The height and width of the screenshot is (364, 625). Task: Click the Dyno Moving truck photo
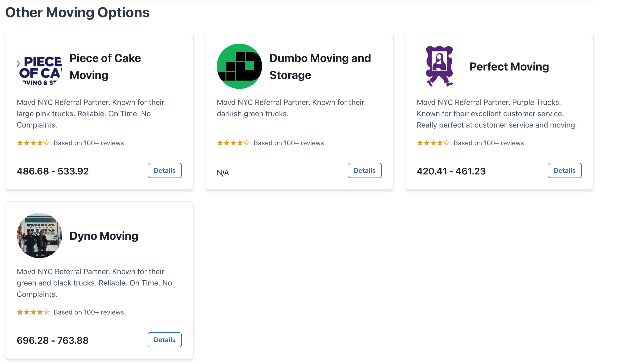(39, 236)
